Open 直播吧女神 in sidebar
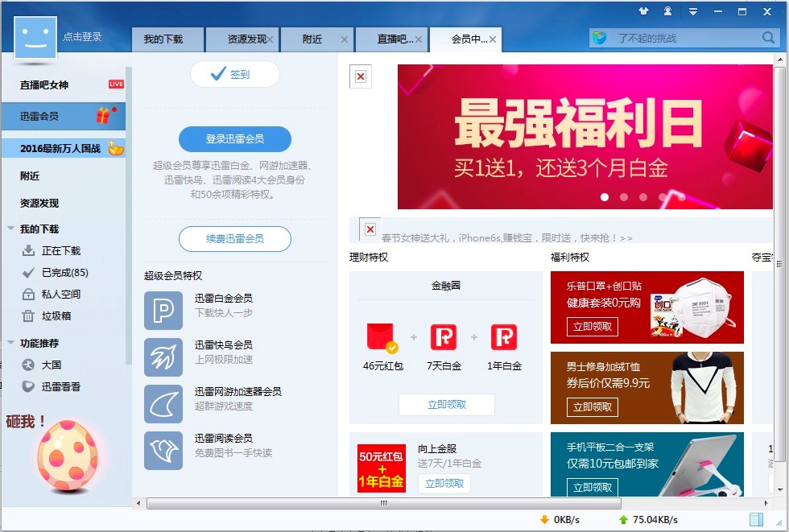The image size is (789, 532). (x=64, y=85)
